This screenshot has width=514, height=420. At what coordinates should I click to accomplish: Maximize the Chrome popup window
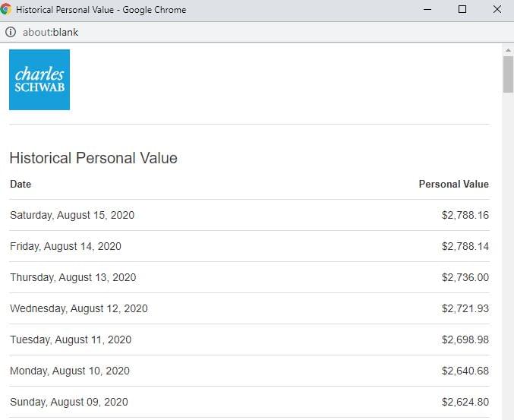pos(462,10)
